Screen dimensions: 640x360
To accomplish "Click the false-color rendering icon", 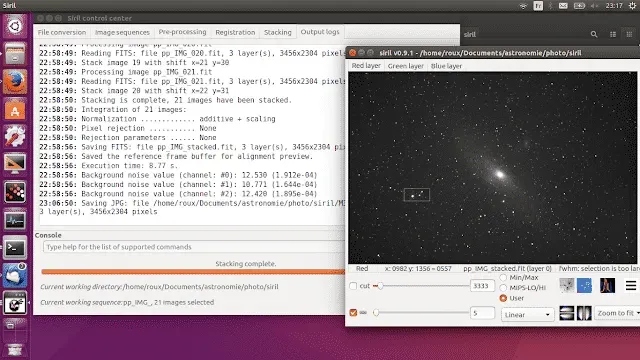I will tap(607, 285).
